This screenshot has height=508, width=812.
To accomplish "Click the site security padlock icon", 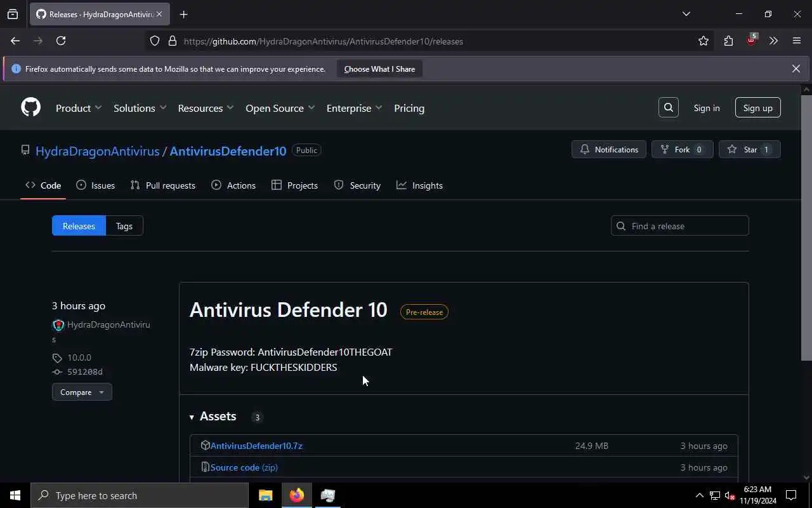I will pos(172,41).
